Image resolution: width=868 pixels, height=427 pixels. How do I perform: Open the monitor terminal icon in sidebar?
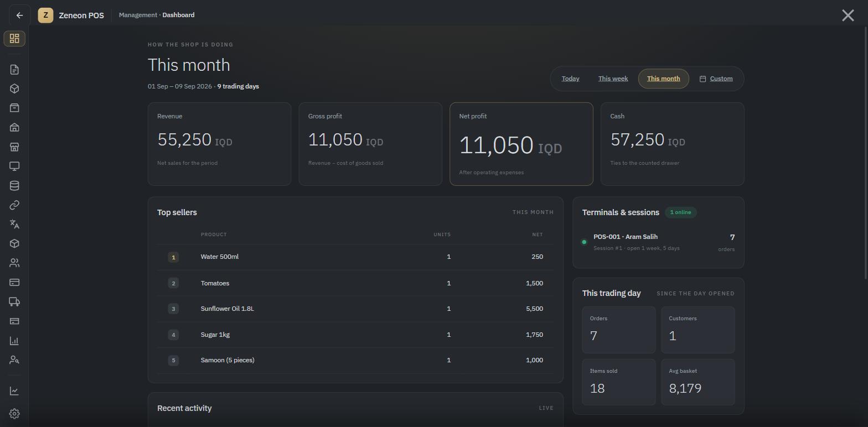[x=14, y=166]
